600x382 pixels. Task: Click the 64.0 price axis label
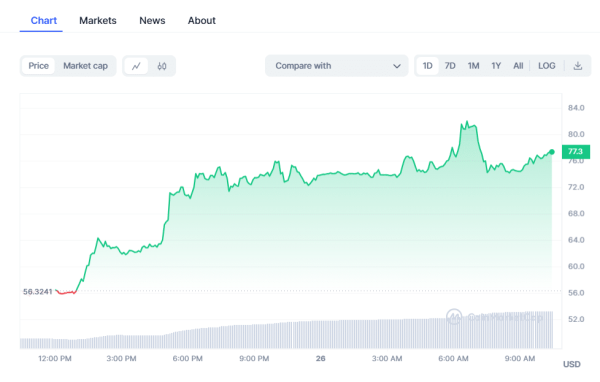(576, 240)
